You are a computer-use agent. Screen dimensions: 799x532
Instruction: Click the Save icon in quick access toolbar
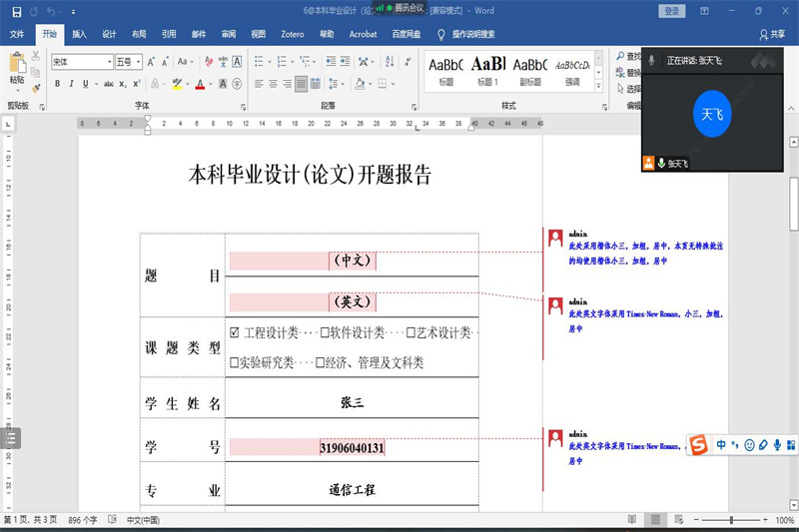(14, 11)
